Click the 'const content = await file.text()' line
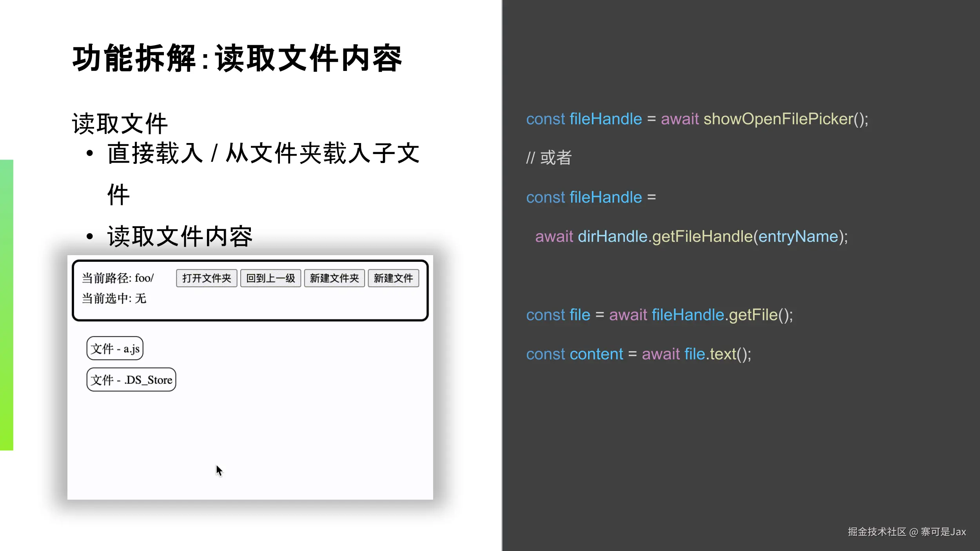This screenshot has height=551, width=980. tap(638, 354)
